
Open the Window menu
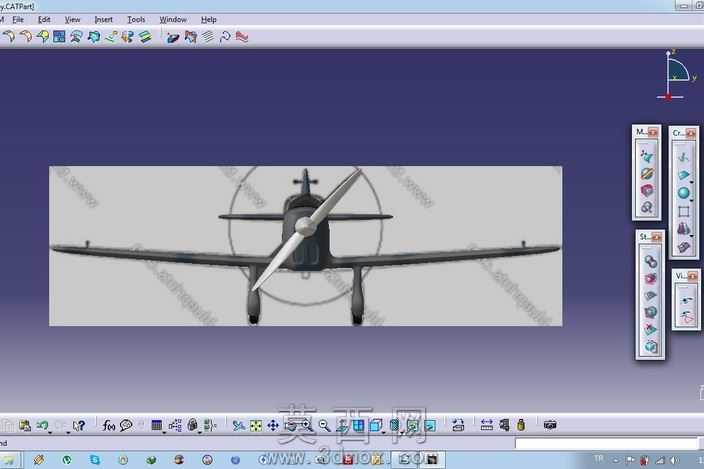point(173,20)
